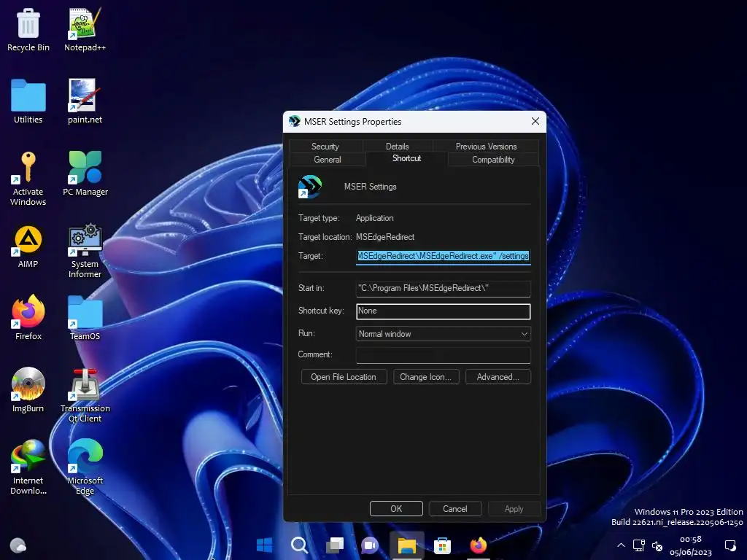This screenshot has width=747, height=560.
Task: Close the MSER Settings Properties window
Action: pyautogui.click(x=535, y=122)
